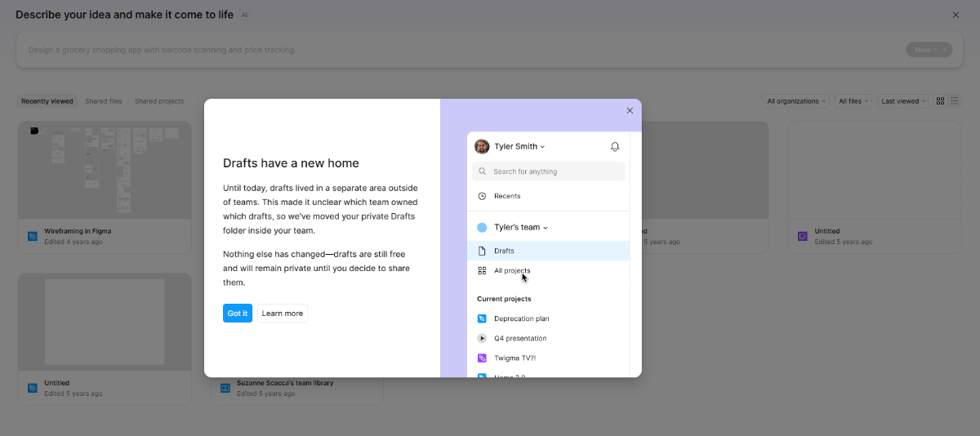Close the AI idea panel at top right
The image size is (980, 436).
point(955,15)
